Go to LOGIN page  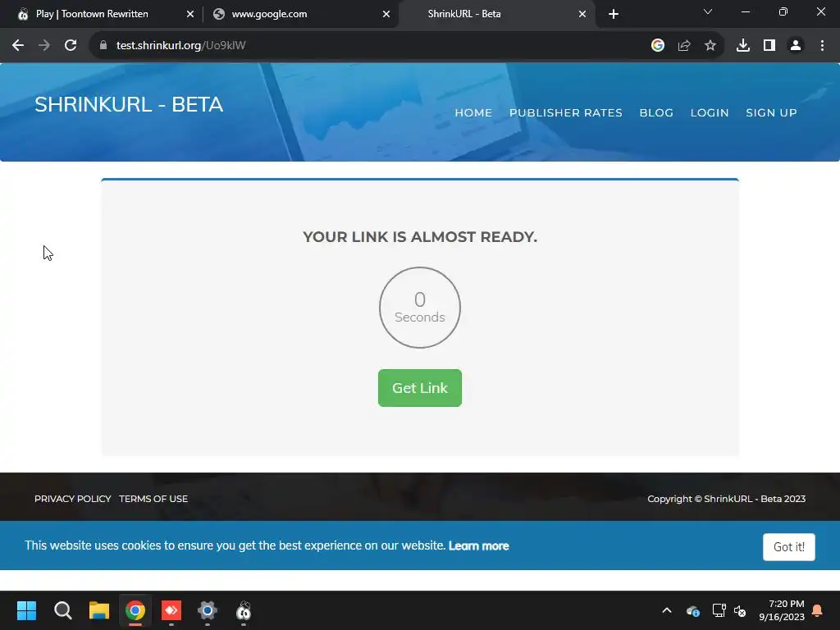[x=710, y=113]
